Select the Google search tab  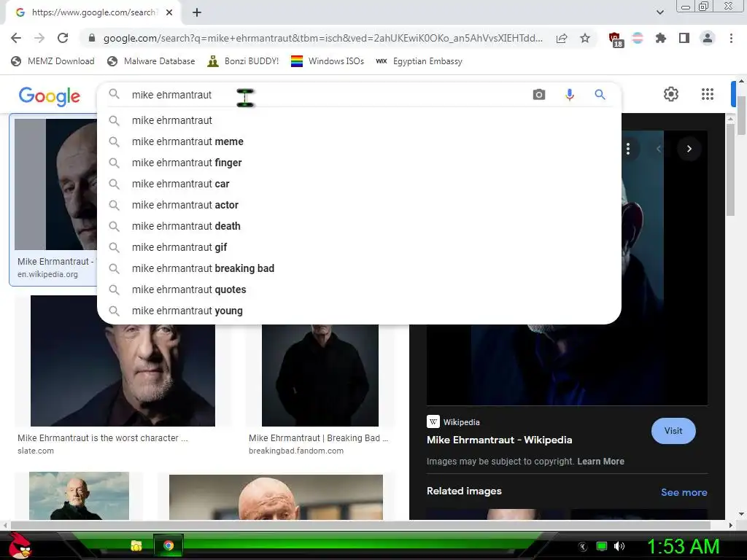pos(93,12)
